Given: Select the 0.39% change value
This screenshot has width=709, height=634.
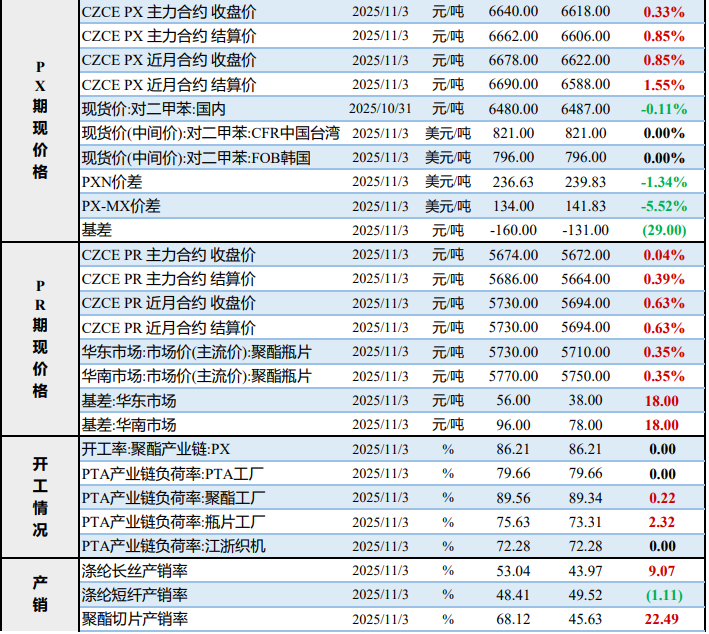Looking at the screenshot, I should (664, 279).
